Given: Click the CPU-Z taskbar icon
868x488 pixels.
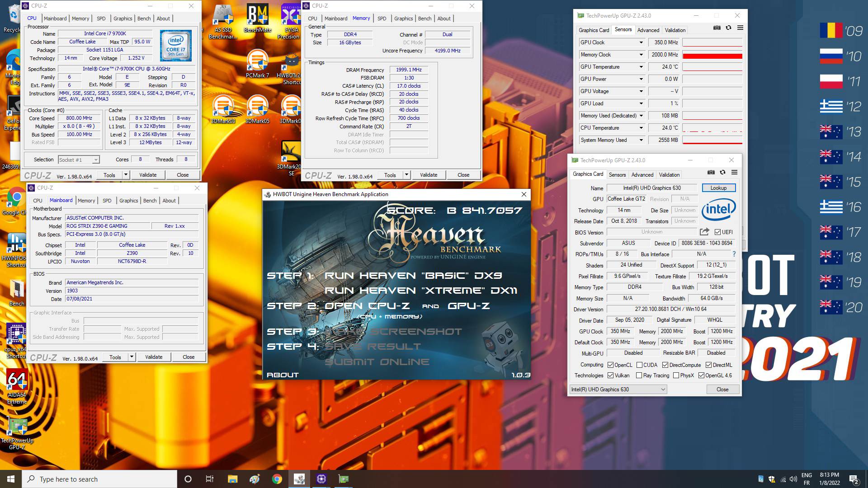Looking at the screenshot, I should [x=321, y=479].
